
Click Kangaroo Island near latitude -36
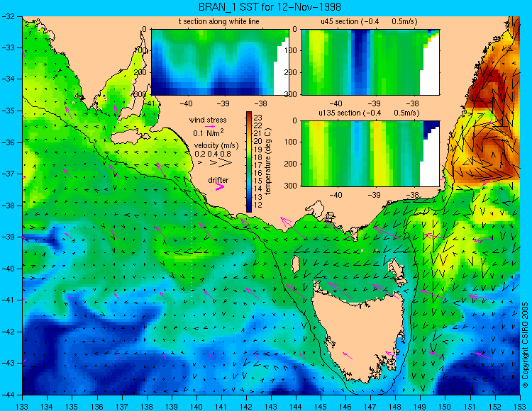pyautogui.click(x=129, y=138)
